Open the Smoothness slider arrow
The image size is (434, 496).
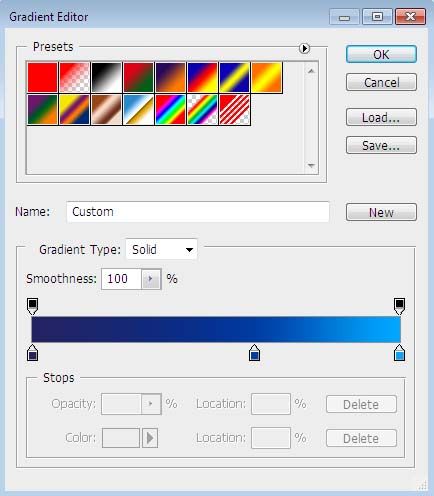point(151,279)
